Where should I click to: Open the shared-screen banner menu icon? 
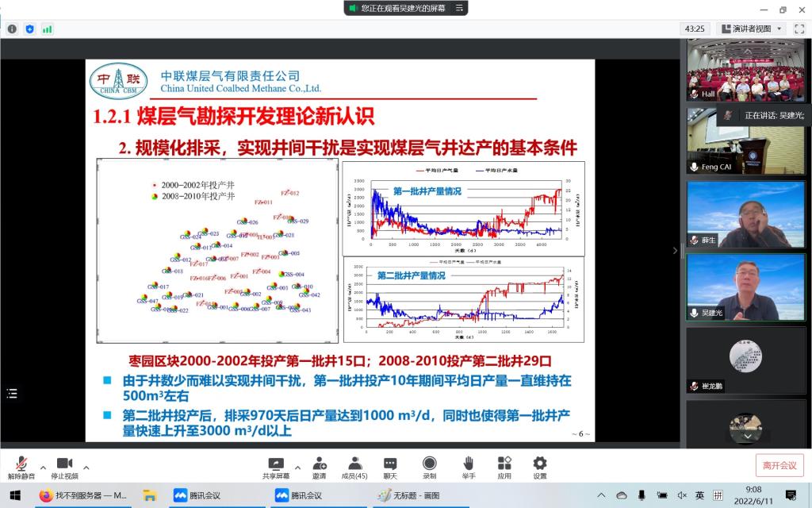click(459, 8)
